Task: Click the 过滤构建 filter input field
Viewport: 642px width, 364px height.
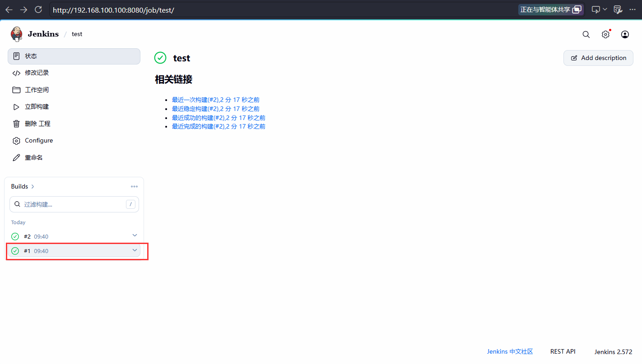Action: pos(74,204)
